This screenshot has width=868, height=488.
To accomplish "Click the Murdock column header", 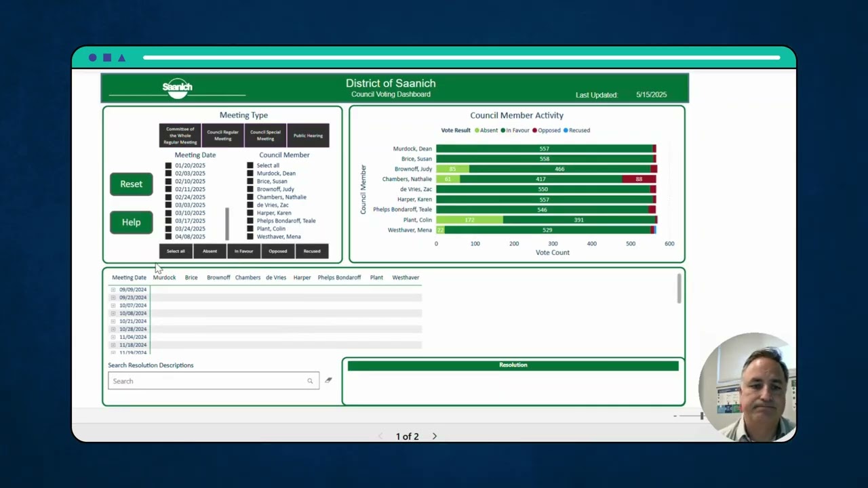I will tap(164, 277).
